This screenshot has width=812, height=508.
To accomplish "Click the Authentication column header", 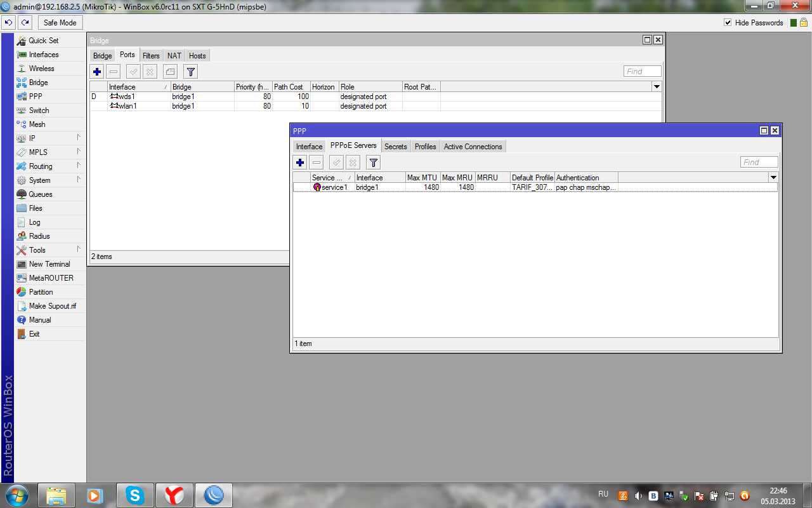I will pyautogui.click(x=587, y=178).
